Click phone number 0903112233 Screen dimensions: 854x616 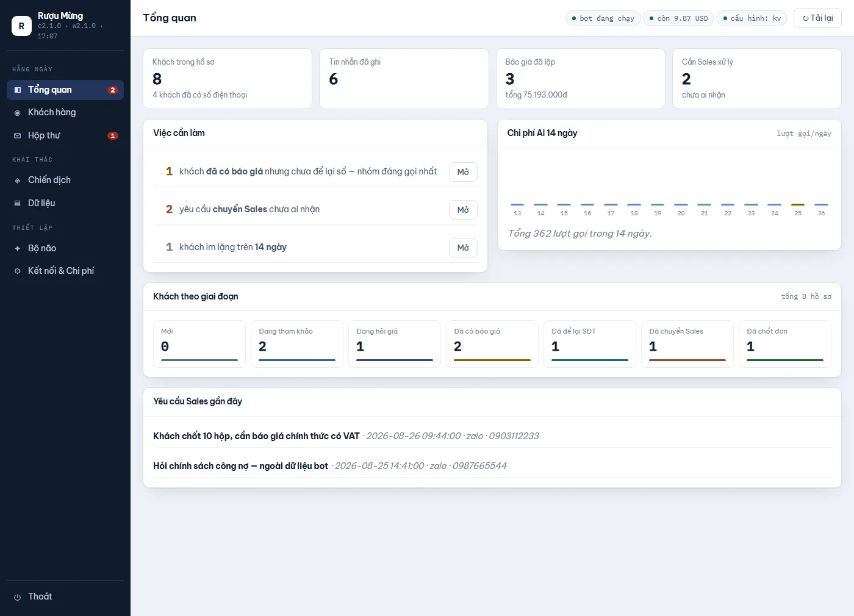pos(514,436)
